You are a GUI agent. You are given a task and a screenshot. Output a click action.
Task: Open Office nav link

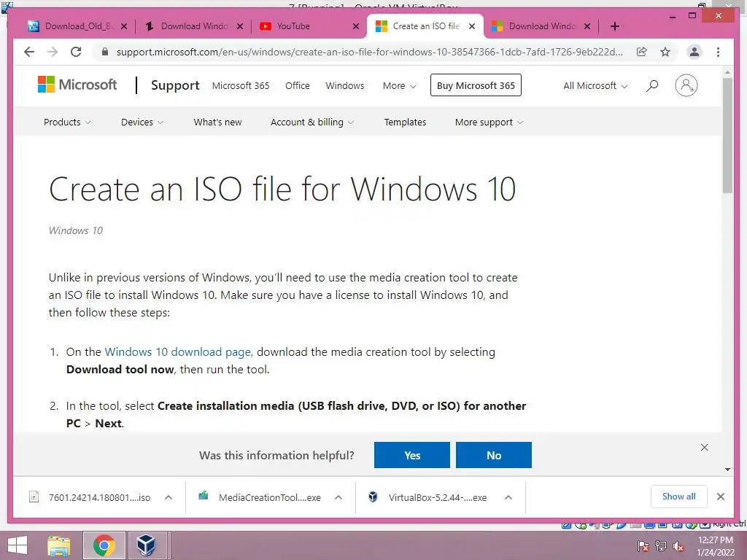pos(298,86)
